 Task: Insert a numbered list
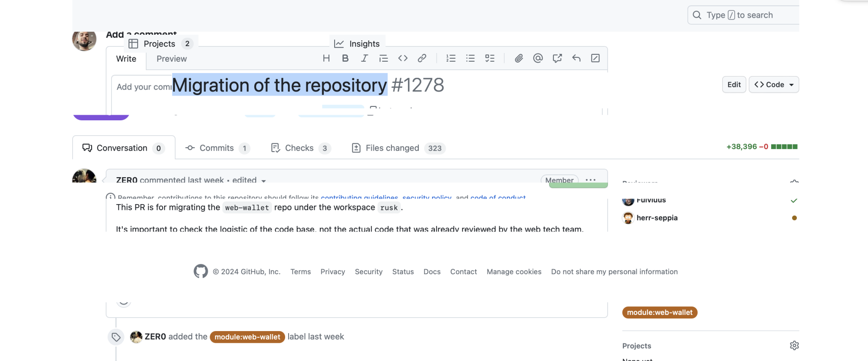click(x=451, y=58)
